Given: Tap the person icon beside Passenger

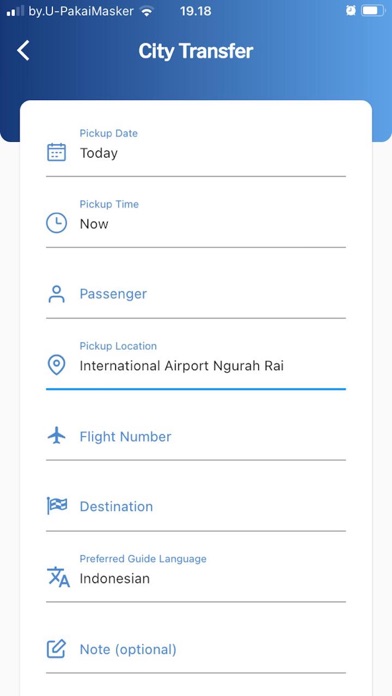Looking at the screenshot, I should coord(56,294).
